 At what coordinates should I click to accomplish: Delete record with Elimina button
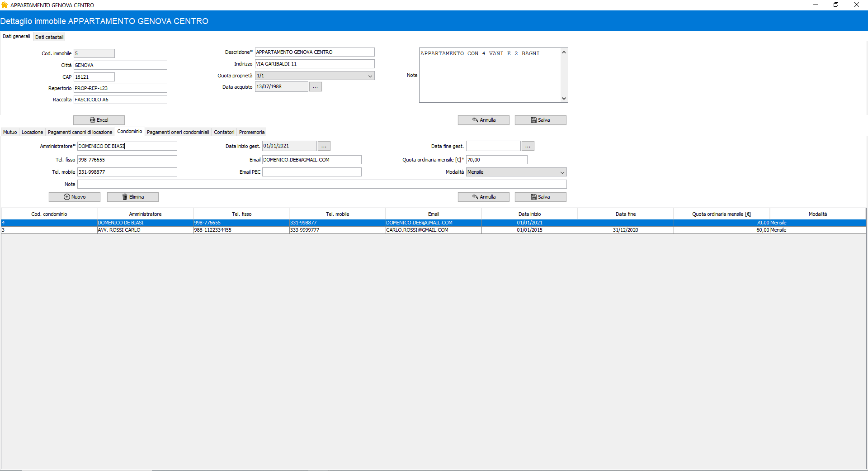click(133, 197)
